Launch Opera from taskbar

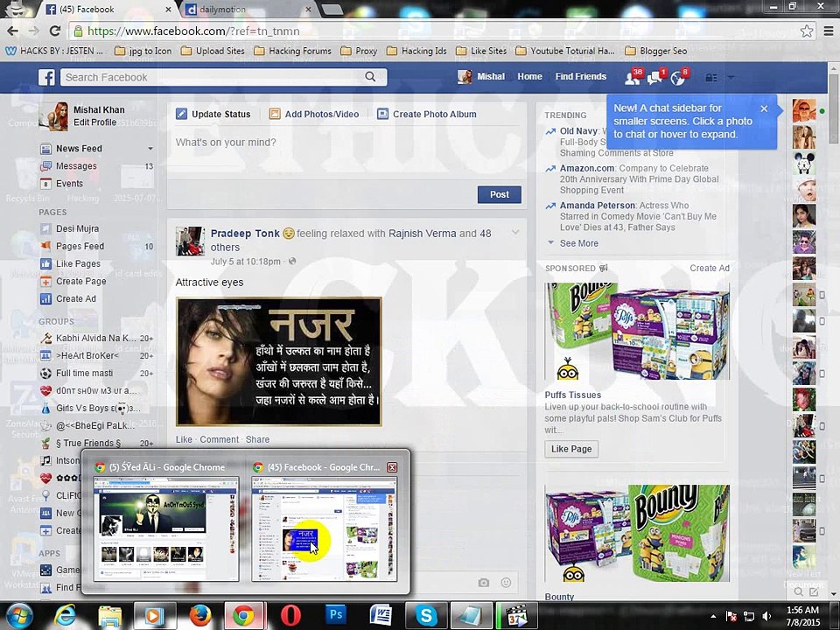(290, 616)
